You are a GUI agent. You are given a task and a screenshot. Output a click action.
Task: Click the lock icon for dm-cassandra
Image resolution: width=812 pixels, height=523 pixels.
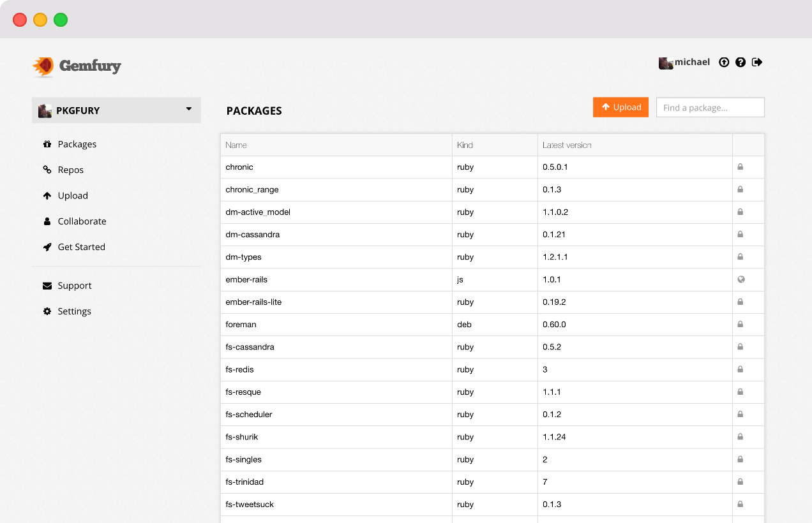point(741,235)
